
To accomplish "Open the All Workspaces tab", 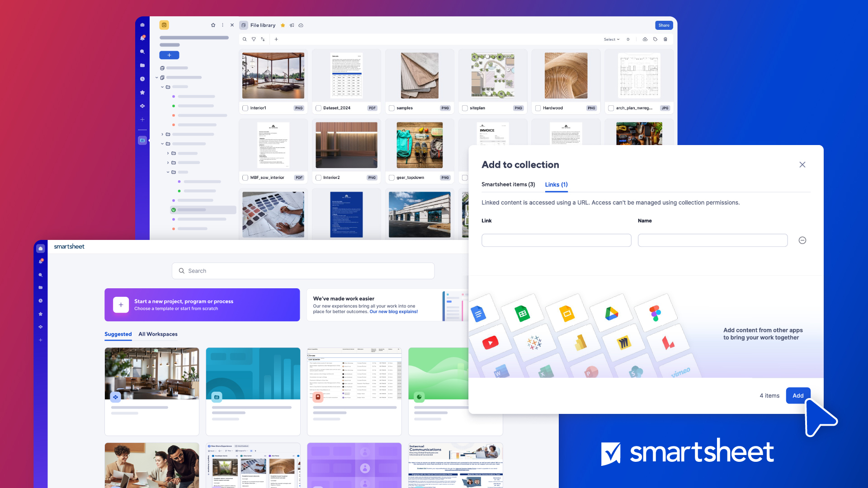I will 158,334.
